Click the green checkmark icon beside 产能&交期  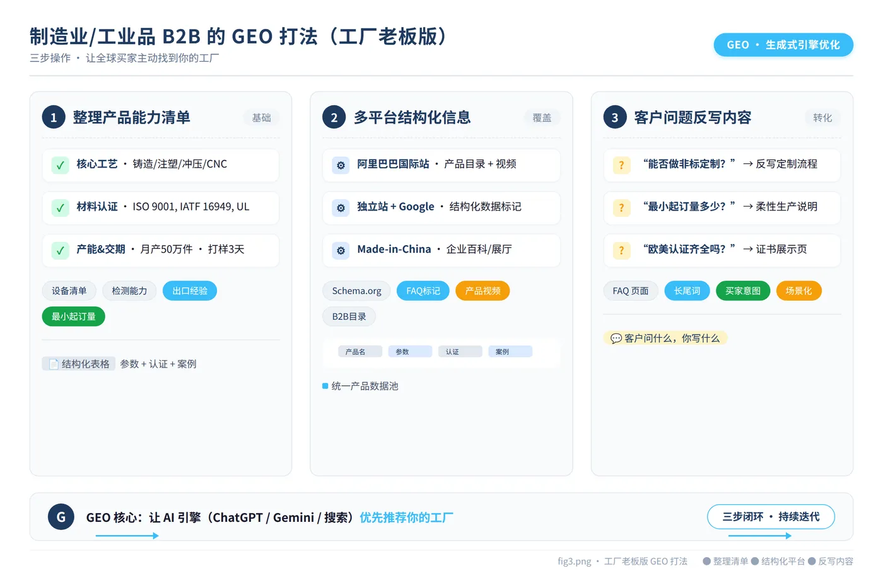point(60,251)
